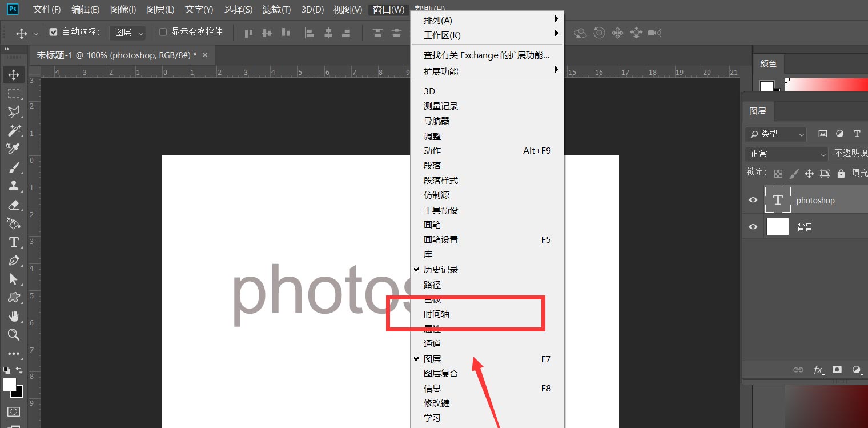Select the Horizontal Type tool
Screen dimensions: 868x428
click(x=14, y=242)
